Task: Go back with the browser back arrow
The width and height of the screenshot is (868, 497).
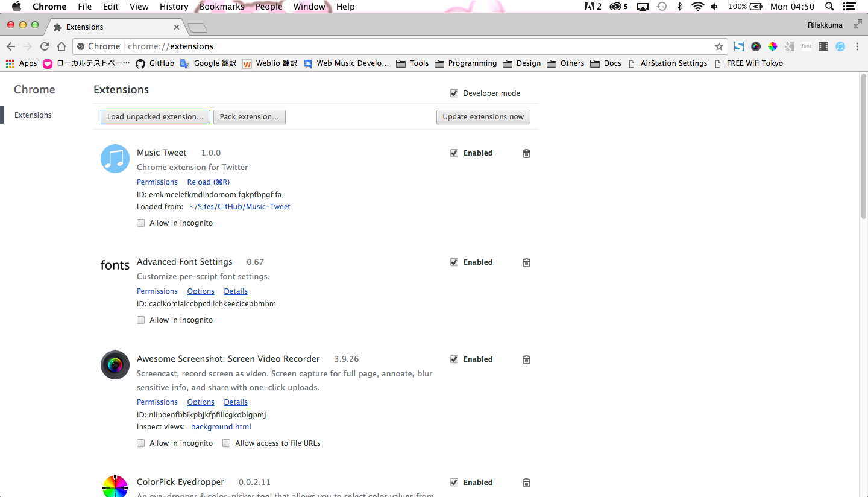Action: coord(11,46)
